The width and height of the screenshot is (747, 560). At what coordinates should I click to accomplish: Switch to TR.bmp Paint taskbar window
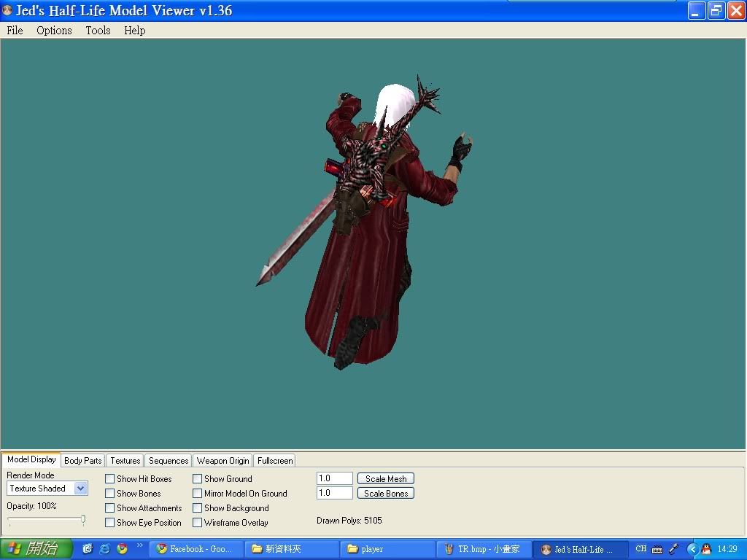483,549
